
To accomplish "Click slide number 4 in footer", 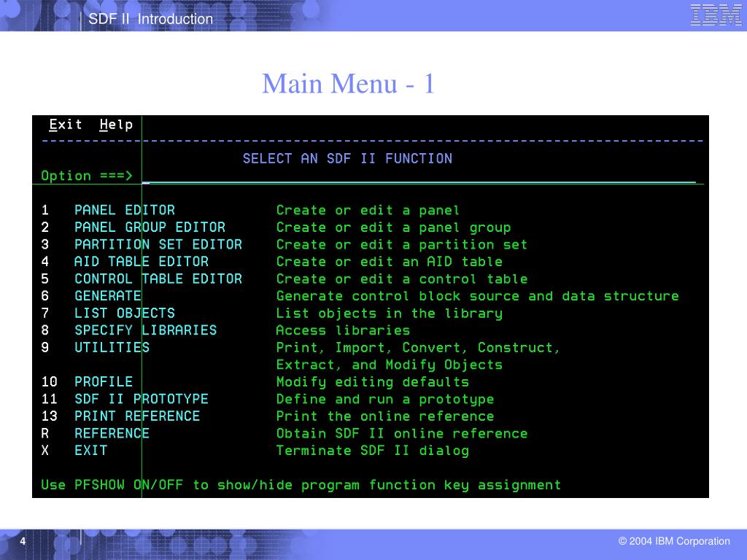I will pos(23,541).
